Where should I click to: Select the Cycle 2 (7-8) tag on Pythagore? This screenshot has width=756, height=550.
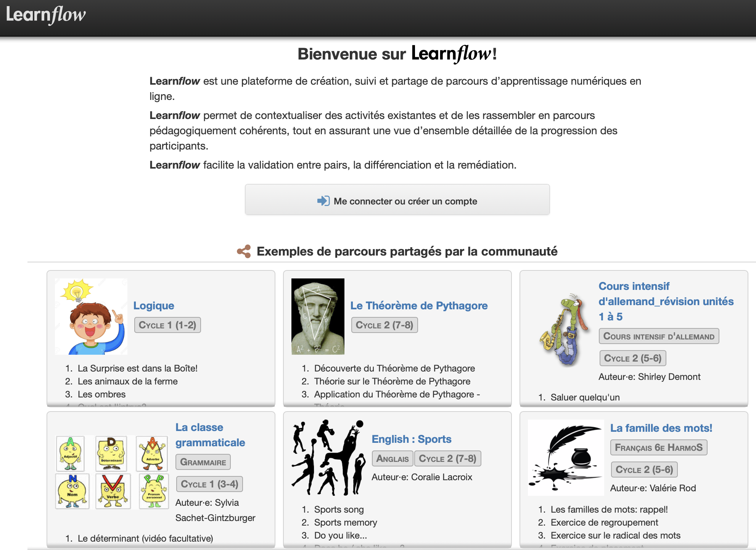[384, 325]
